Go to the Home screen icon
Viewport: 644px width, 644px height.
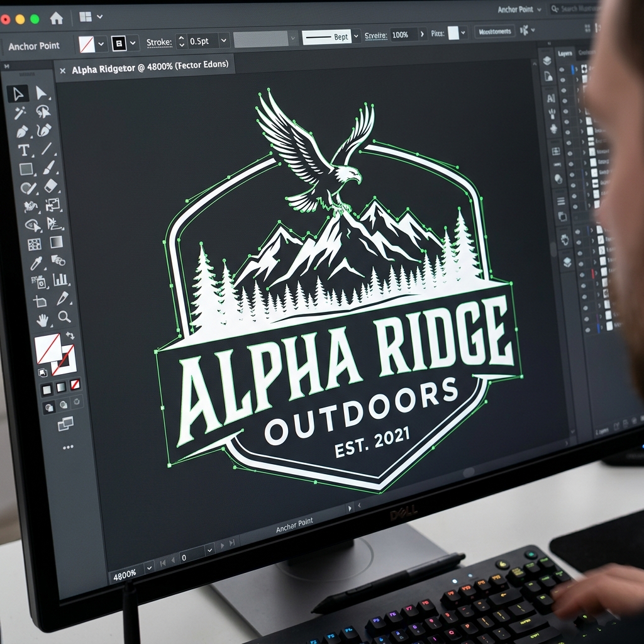pyautogui.click(x=56, y=18)
